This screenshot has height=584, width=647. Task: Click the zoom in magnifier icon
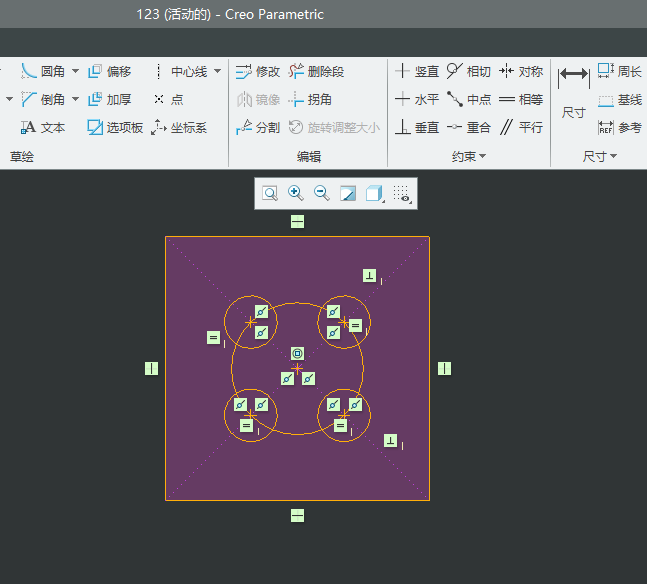pos(295,193)
